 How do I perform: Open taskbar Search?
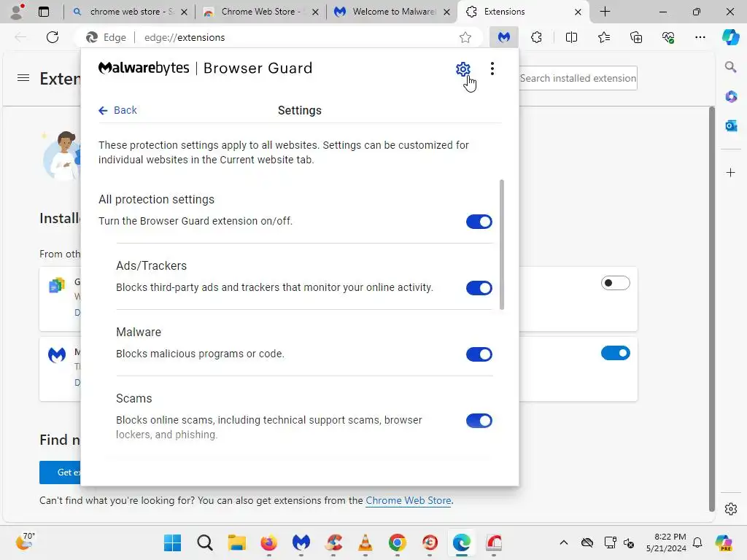tap(205, 542)
